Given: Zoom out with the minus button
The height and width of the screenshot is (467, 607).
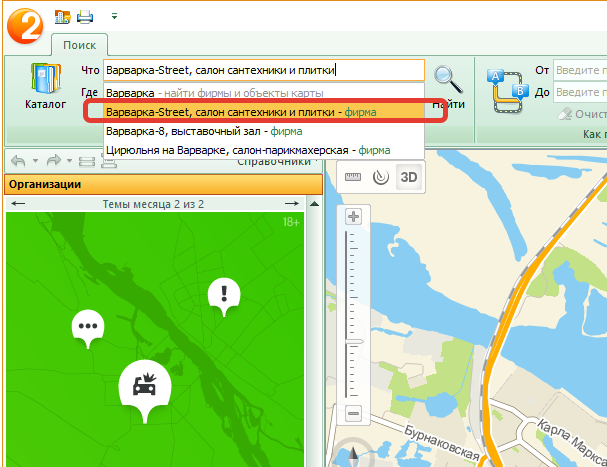Looking at the screenshot, I should coord(353,414).
